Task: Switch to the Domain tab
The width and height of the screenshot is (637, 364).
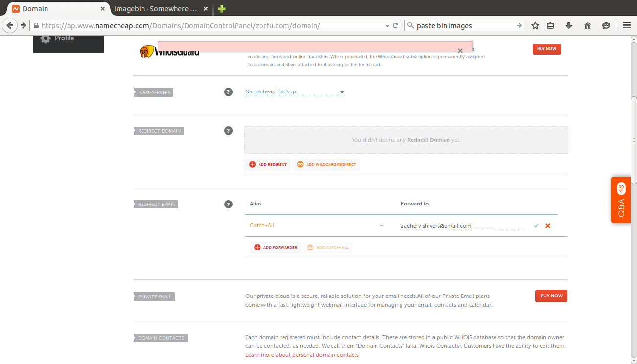Action: [58, 9]
